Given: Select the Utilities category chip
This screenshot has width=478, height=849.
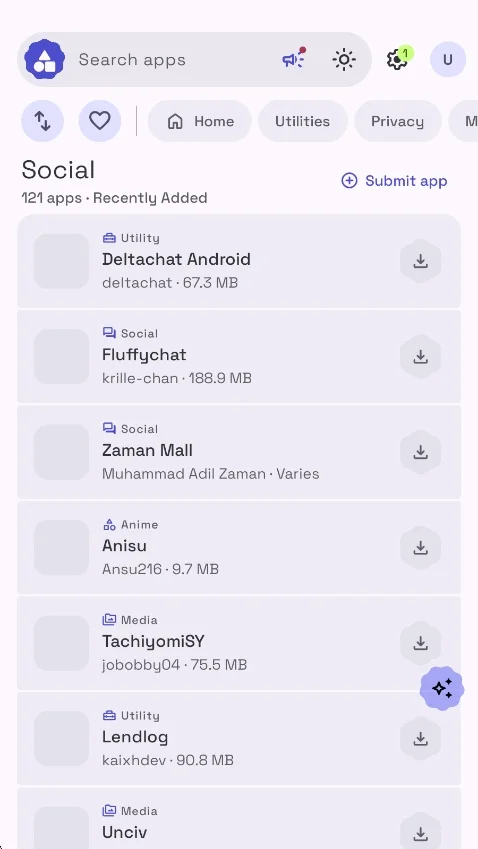Looking at the screenshot, I should click(x=303, y=121).
